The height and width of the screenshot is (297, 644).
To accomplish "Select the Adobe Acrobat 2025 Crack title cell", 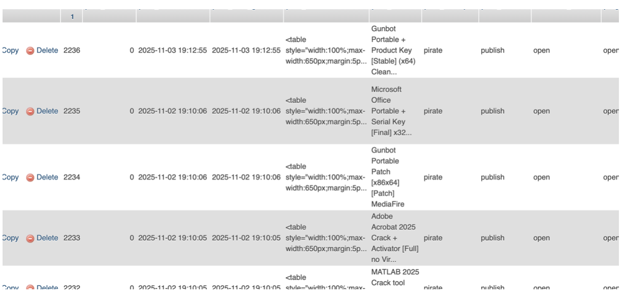I will click(x=394, y=238).
